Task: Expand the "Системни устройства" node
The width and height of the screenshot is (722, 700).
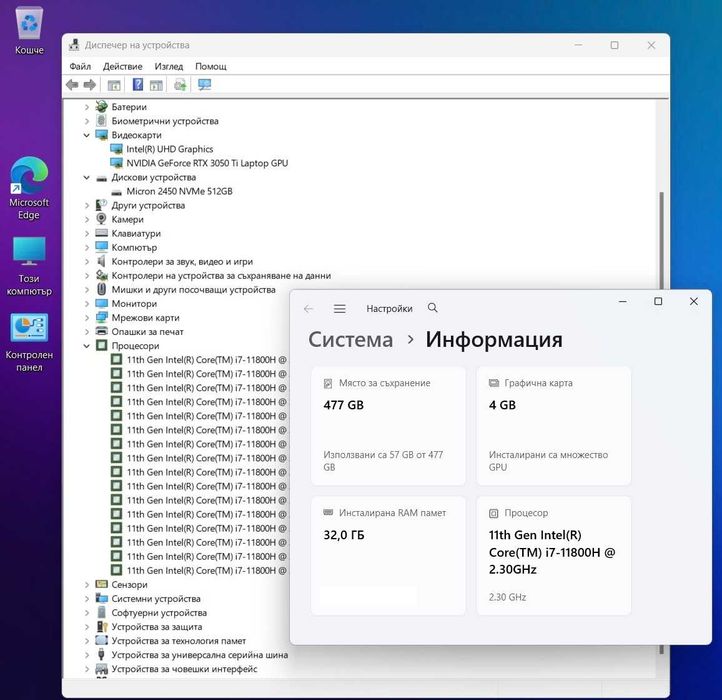Action: 87,599
